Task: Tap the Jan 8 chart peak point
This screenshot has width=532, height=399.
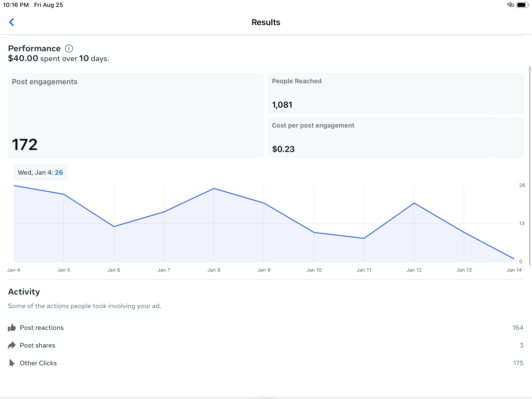Action: 214,188
